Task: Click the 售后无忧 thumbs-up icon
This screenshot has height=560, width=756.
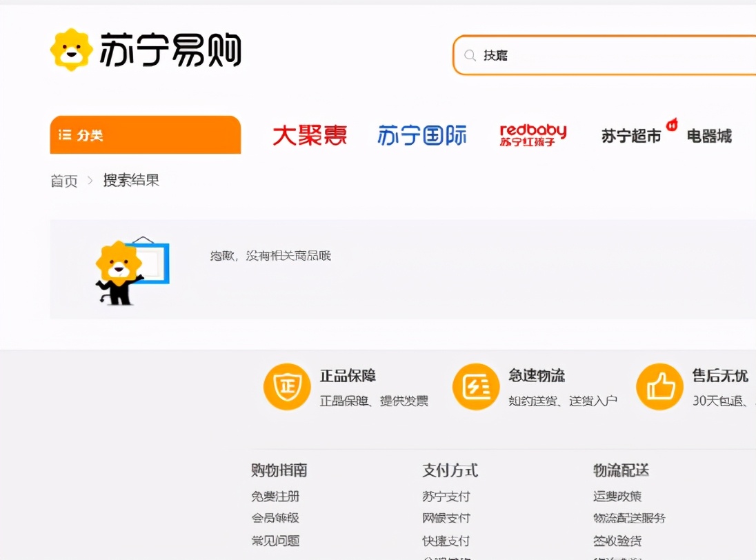Action: pyautogui.click(x=659, y=386)
